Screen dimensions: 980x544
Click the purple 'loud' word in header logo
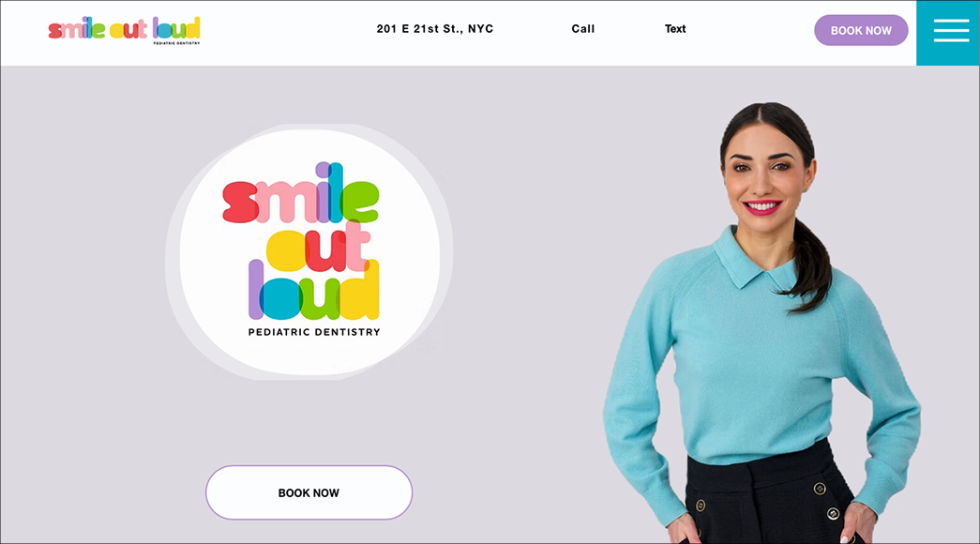pyautogui.click(x=176, y=27)
